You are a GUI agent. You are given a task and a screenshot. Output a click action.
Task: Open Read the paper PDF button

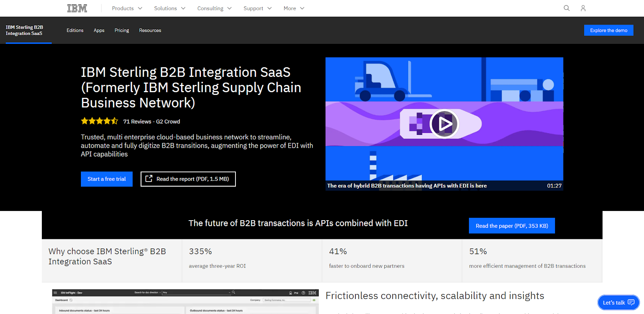pos(512,226)
